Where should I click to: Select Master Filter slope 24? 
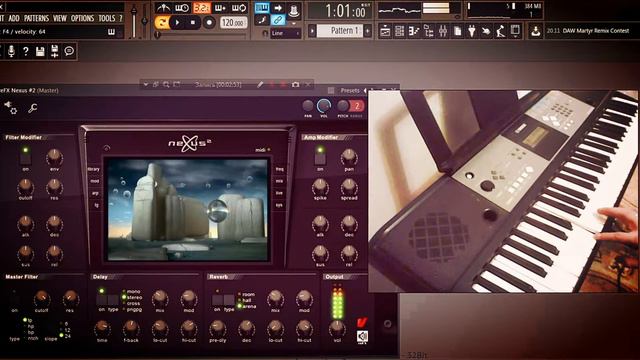64,336
